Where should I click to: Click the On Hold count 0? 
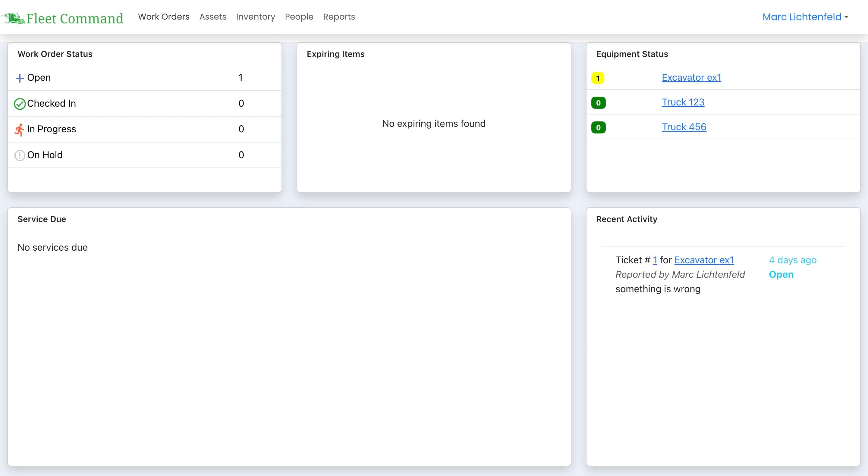coord(241,155)
